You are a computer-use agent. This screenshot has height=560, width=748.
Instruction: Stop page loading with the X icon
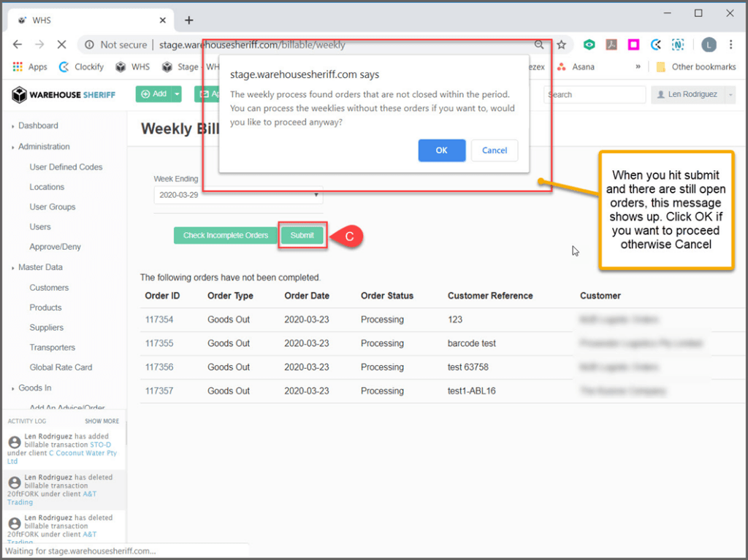coord(61,45)
